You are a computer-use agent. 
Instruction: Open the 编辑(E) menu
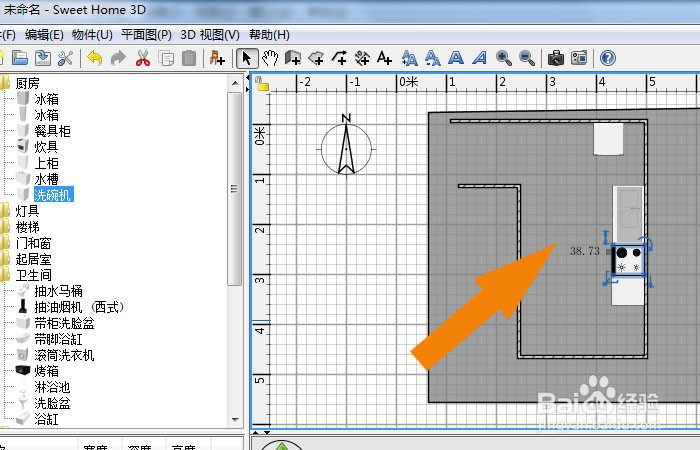(x=44, y=35)
